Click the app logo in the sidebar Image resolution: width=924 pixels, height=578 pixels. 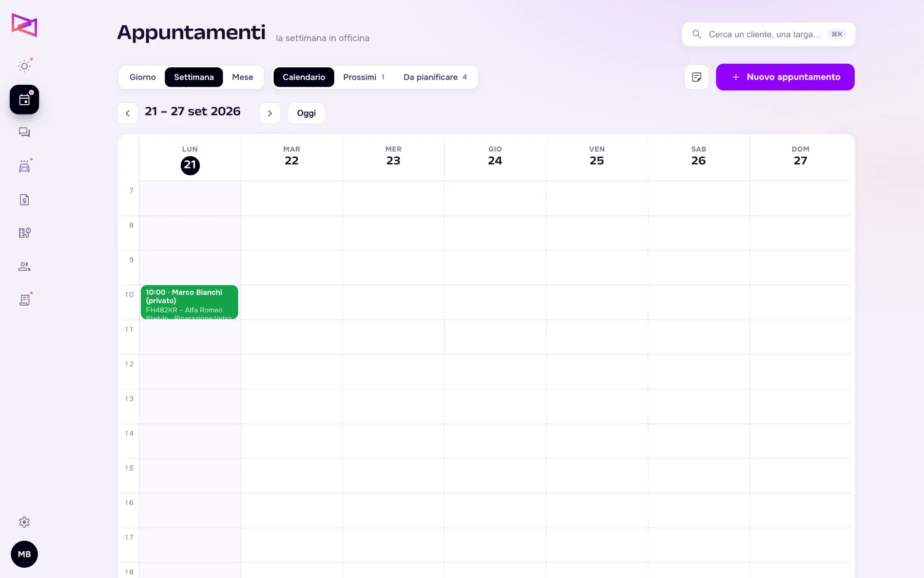(x=25, y=25)
